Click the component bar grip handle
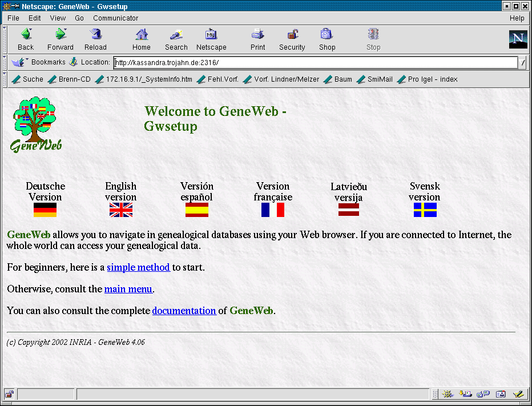Viewport: 532px width, 406px height. point(435,394)
